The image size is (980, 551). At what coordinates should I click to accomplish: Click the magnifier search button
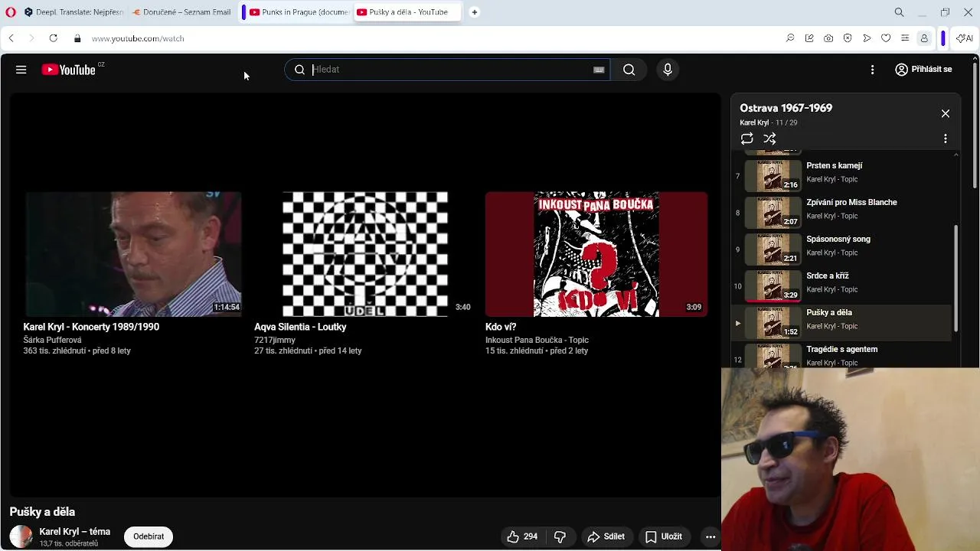pyautogui.click(x=629, y=70)
